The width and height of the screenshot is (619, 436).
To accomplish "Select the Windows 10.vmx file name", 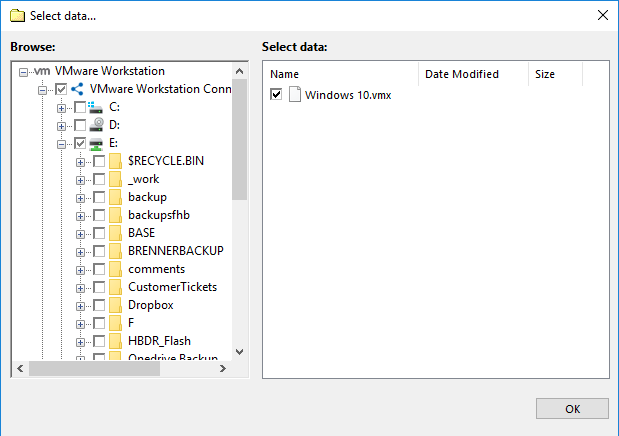I will [x=348, y=95].
